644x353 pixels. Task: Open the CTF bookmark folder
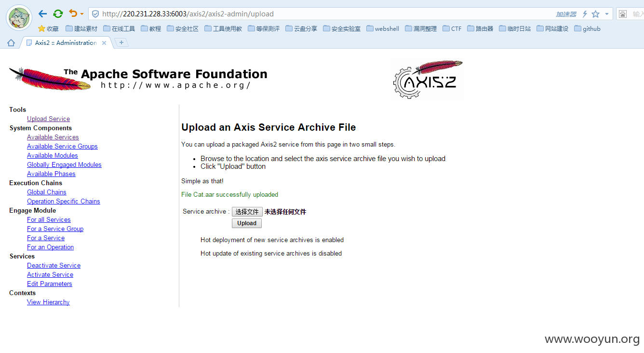[452, 28]
